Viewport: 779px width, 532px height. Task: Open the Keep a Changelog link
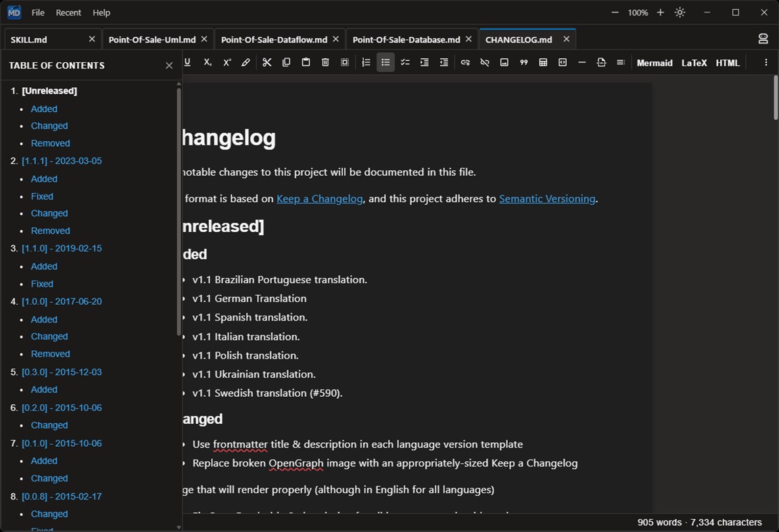tap(319, 199)
